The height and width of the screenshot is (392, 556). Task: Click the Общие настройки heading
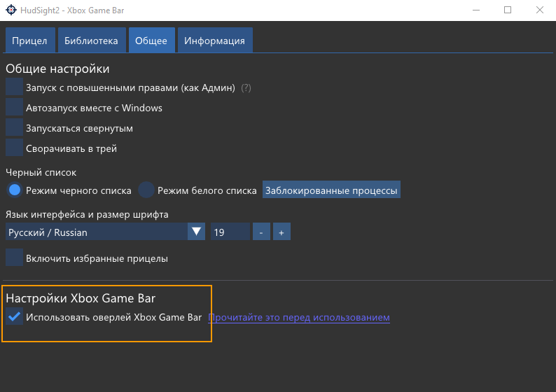pos(57,69)
